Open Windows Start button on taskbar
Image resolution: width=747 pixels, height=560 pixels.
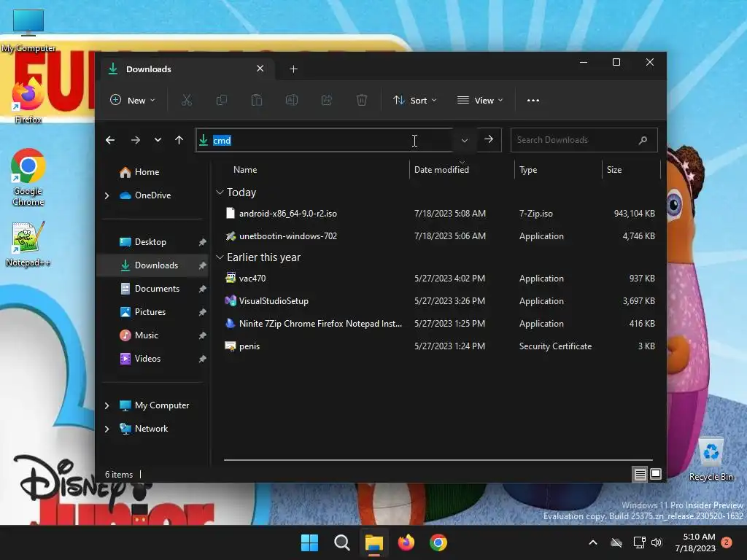(309, 542)
